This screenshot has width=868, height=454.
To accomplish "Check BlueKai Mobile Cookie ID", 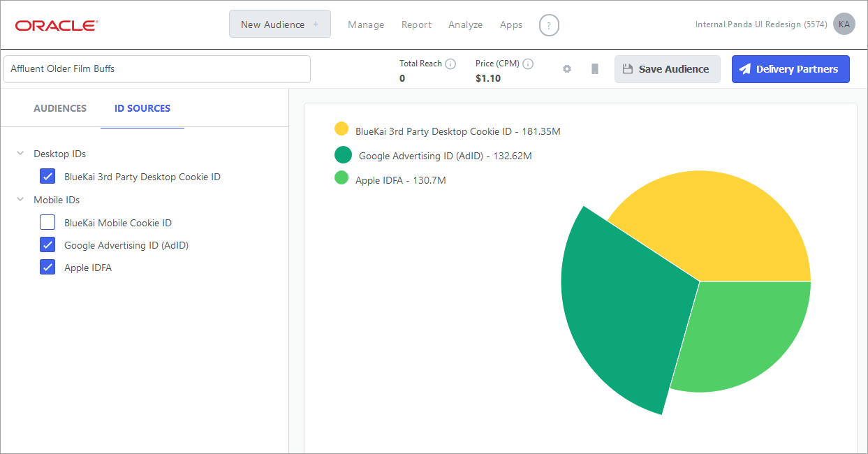I will click(47, 223).
